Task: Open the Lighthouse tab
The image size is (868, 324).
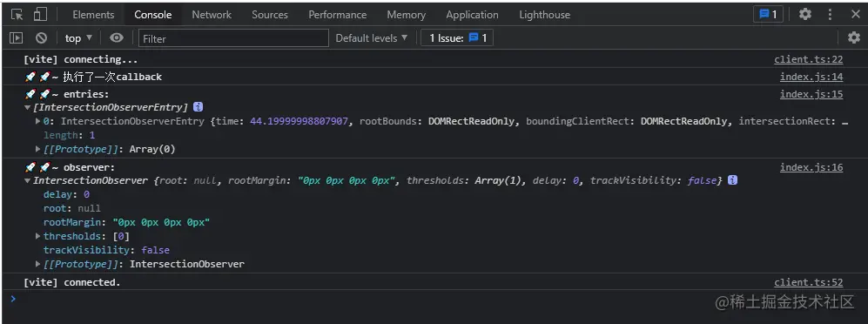Action: point(544,15)
